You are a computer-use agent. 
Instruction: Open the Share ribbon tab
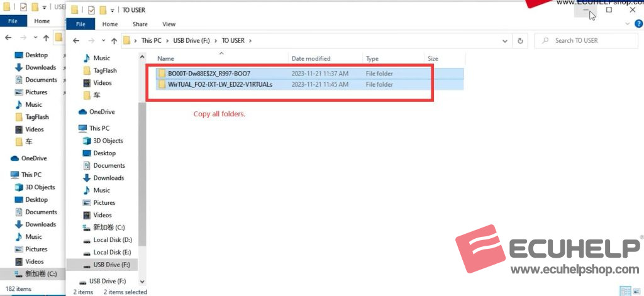[140, 25]
